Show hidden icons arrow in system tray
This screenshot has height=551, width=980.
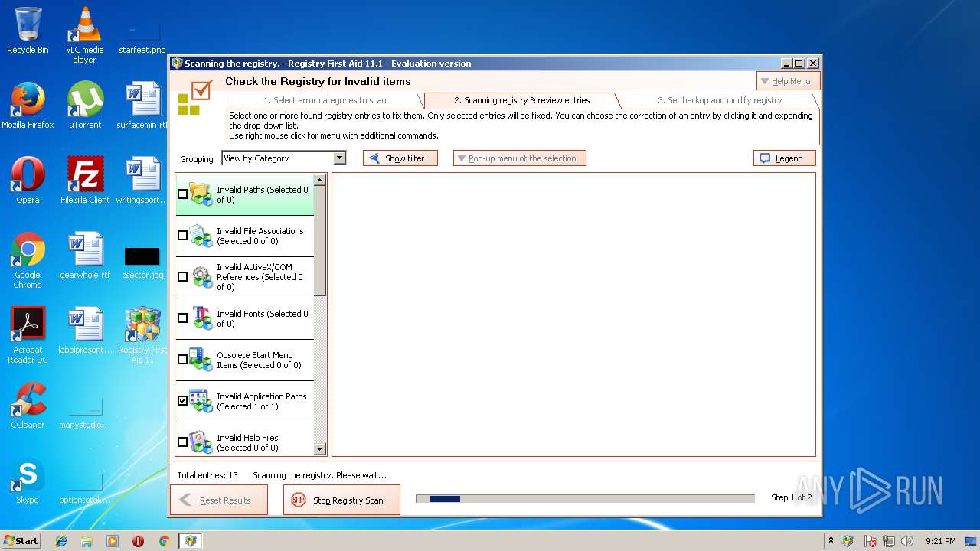pyautogui.click(x=831, y=541)
